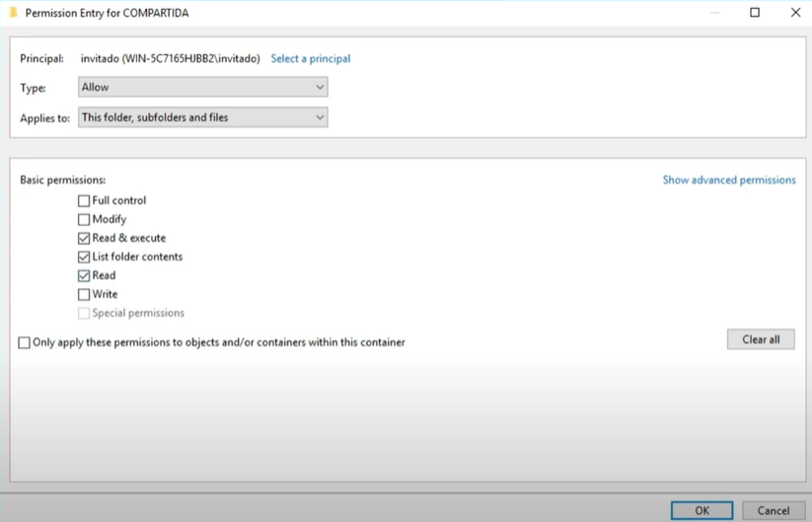Click the folder icon in title bar

pos(14,13)
